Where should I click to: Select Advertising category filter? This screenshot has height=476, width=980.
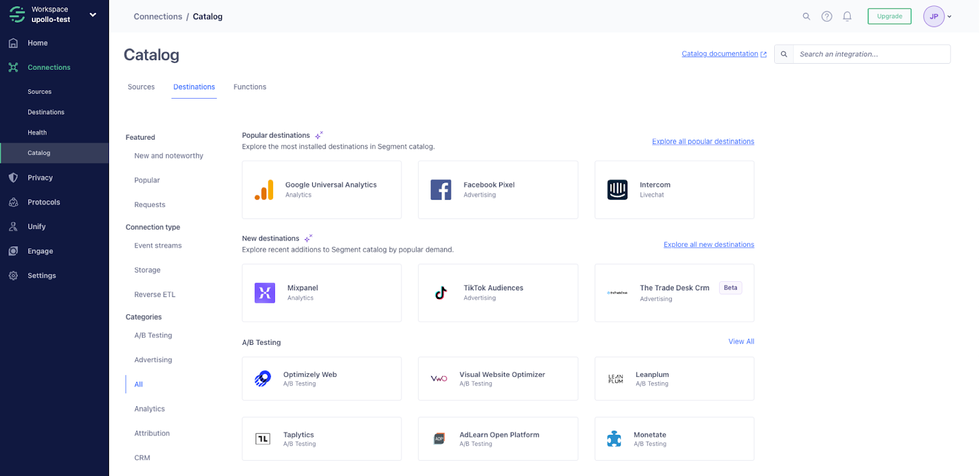click(x=153, y=360)
